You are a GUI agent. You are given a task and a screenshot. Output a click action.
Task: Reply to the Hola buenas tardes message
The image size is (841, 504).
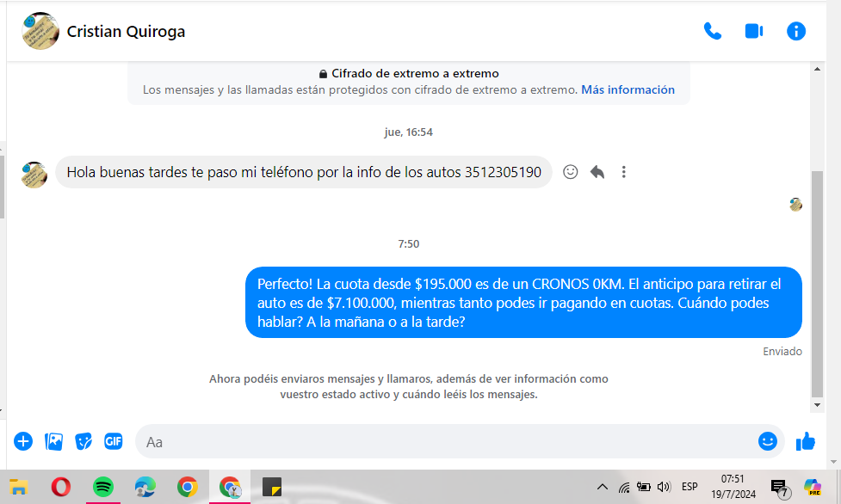pyautogui.click(x=597, y=172)
